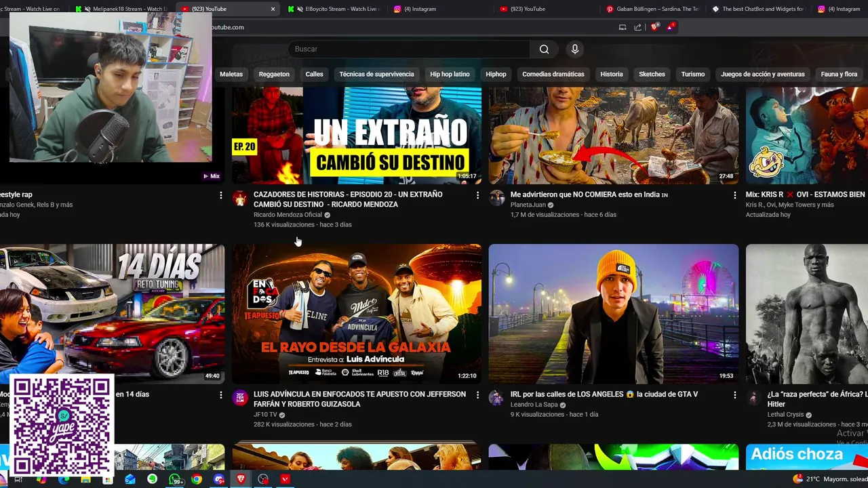This screenshot has height=488, width=868.
Task: Open Valorant icon in the taskbar
Action: click(285, 479)
